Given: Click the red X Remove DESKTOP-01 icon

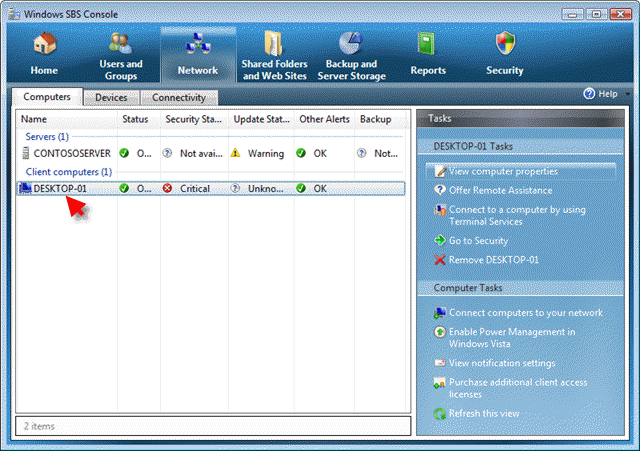Looking at the screenshot, I should 440,260.
